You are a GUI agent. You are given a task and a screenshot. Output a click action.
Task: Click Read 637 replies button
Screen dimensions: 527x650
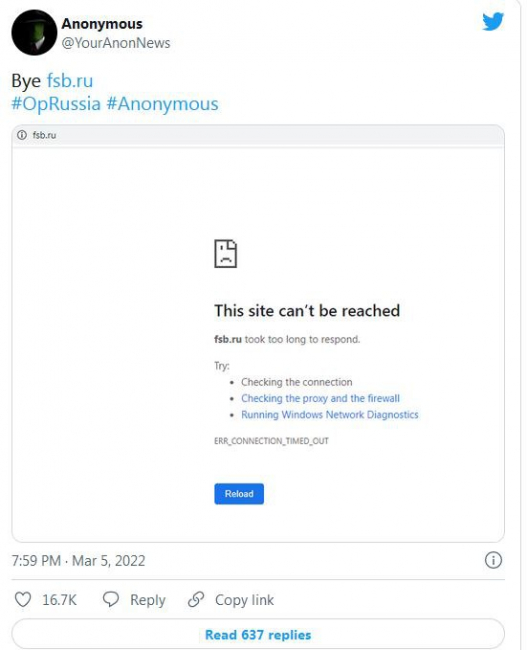tap(258, 634)
